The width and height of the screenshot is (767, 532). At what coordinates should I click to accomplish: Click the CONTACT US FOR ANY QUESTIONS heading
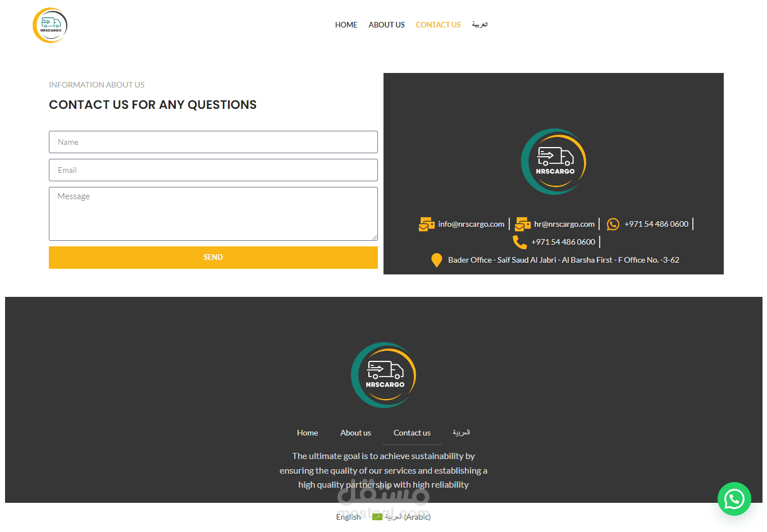(153, 105)
